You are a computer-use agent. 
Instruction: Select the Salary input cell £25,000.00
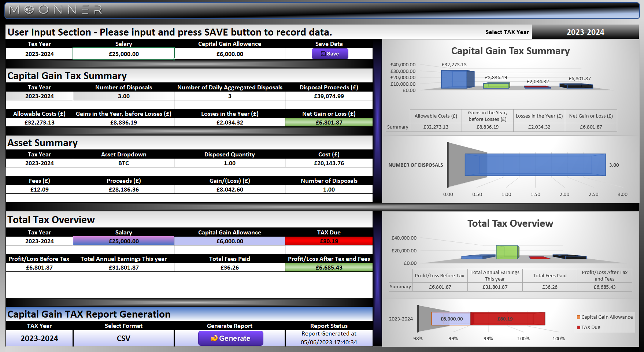[x=123, y=54]
